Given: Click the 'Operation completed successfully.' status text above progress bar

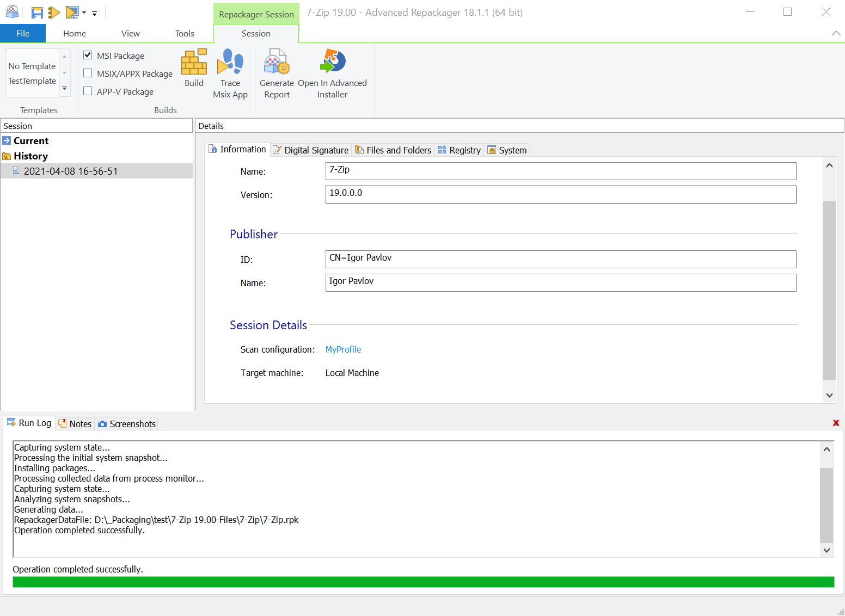Looking at the screenshot, I should pyautogui.click(x=78, y=569).
